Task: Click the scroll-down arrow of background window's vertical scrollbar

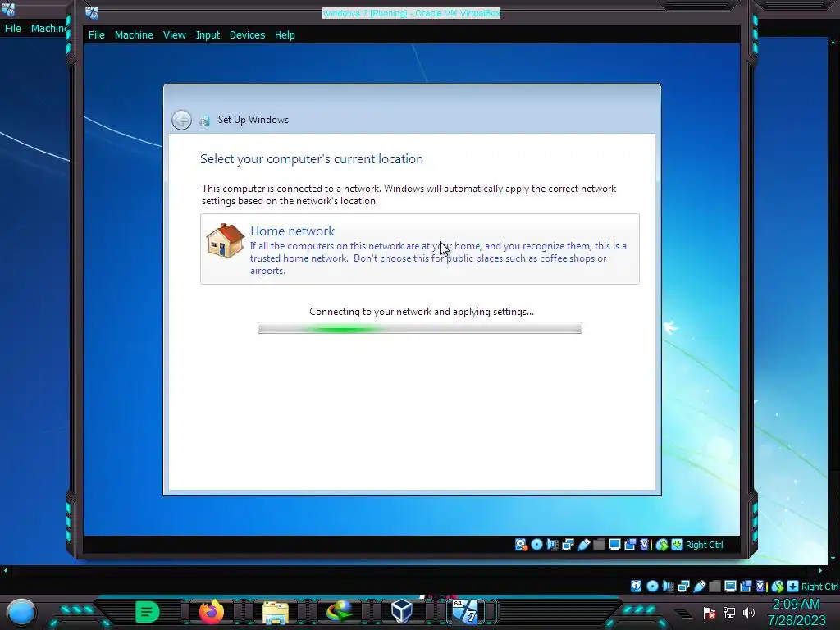Action: click(833, 559)
